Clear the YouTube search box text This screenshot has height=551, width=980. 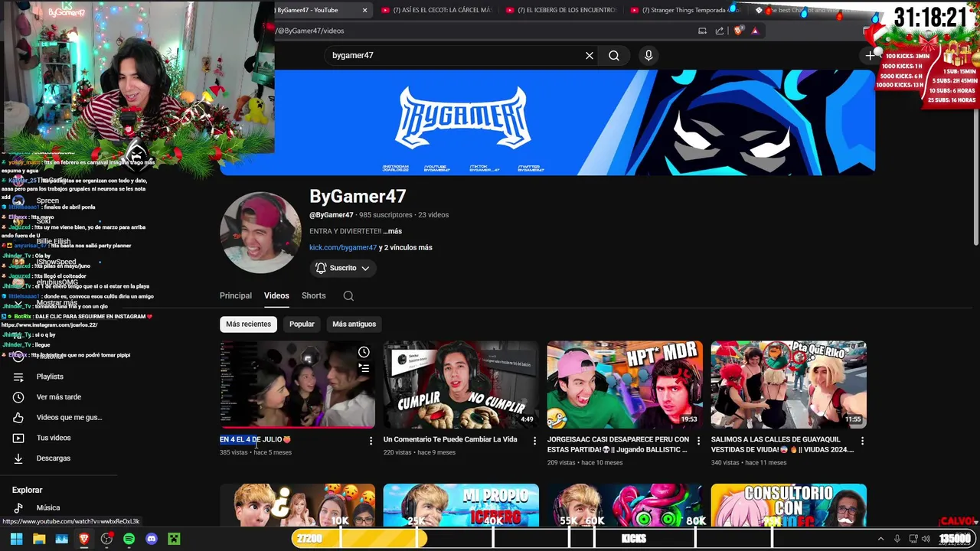pyautogui.click(x=590, y=55)
